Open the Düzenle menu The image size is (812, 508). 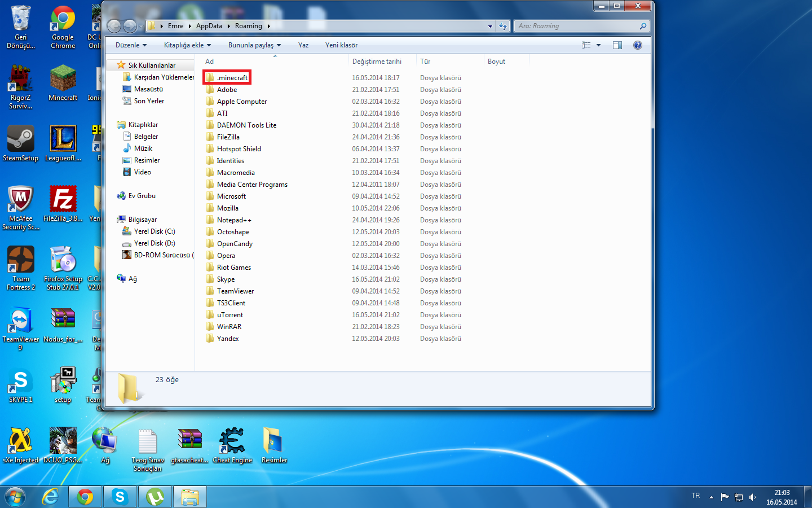[x=131, y=45]
